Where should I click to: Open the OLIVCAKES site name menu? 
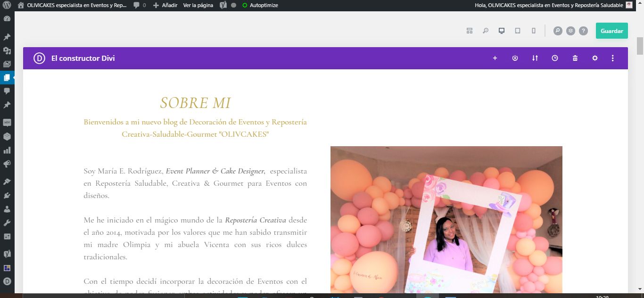[72, 5]
